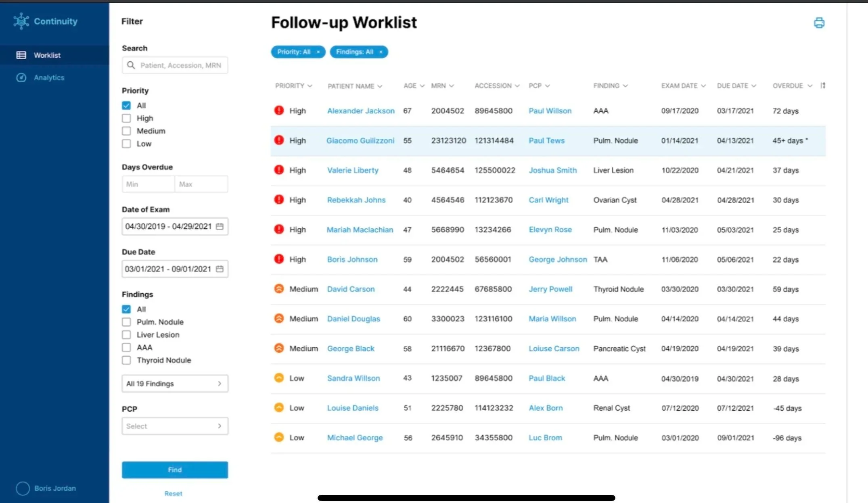Enable the Pulm. Nodule findings checkbox

point(126,322)
